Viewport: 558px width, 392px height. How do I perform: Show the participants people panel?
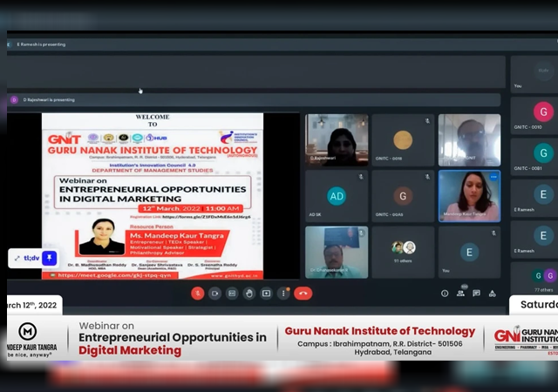click(460, 294)
